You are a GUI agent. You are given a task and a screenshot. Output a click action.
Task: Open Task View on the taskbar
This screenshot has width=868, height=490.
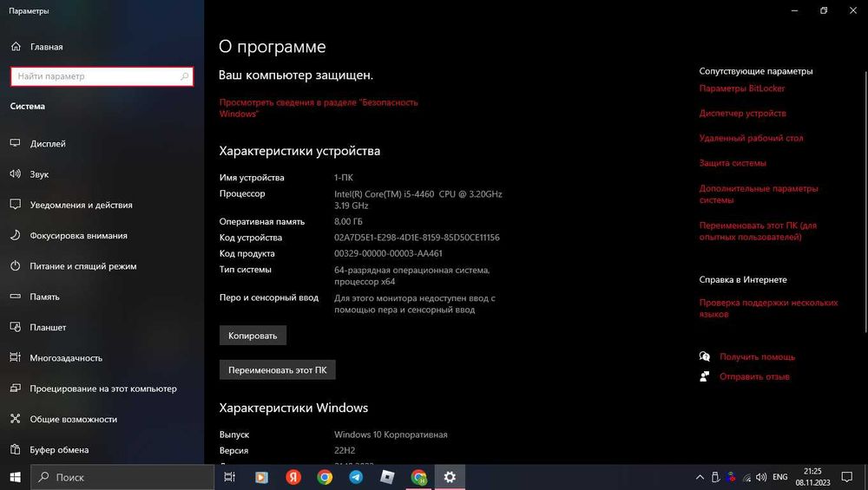click(x=229, y=477)
